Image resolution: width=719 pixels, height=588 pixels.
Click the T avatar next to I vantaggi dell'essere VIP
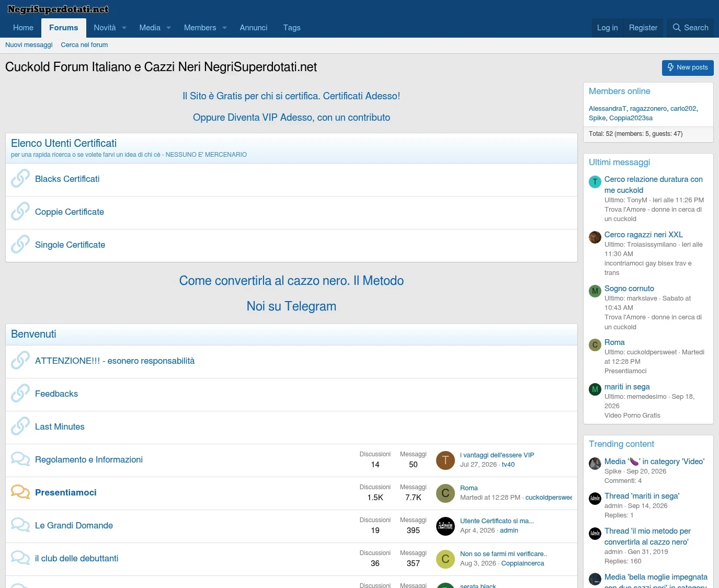pos(446,460)
